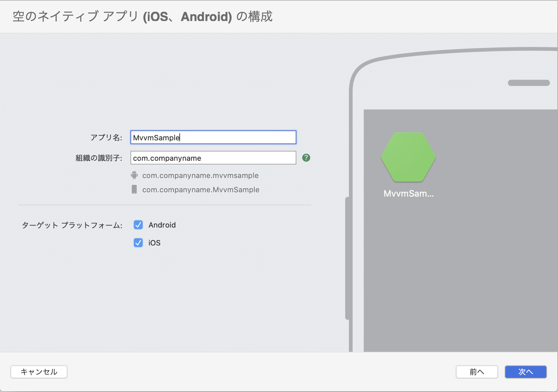Click 前へ to go back

[477, 372]
